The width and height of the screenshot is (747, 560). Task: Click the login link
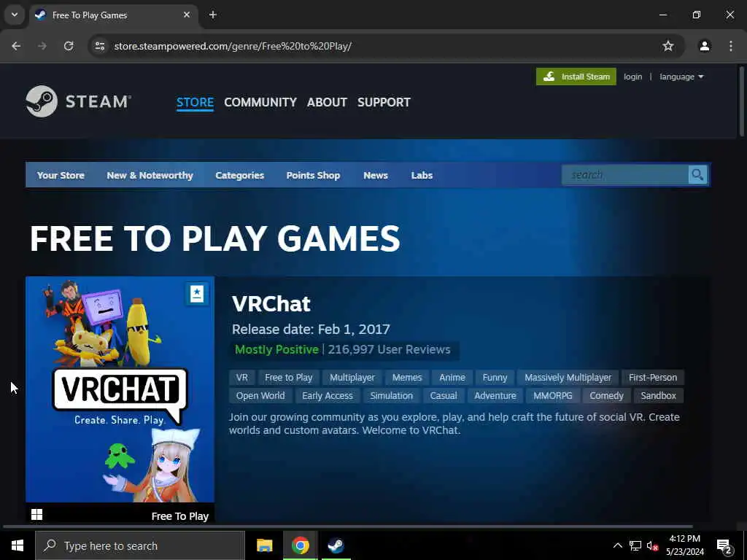coord(632,77)
